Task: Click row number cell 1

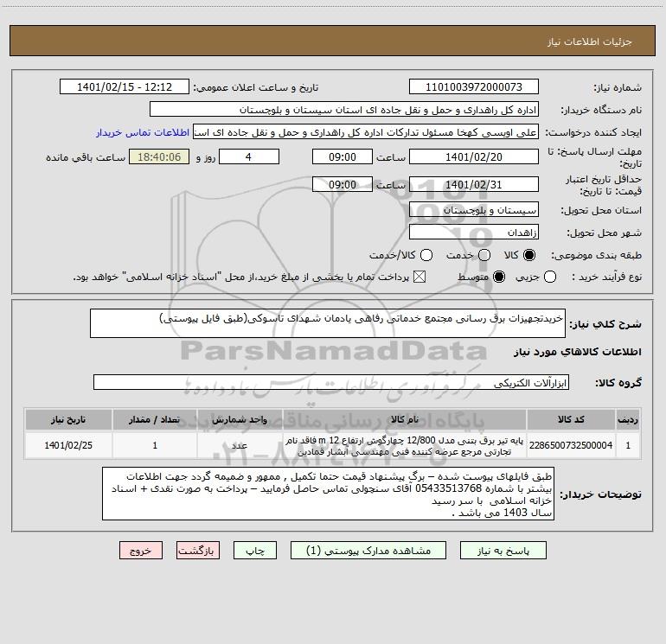Action: pyautogui.click(x=628, y=445)
